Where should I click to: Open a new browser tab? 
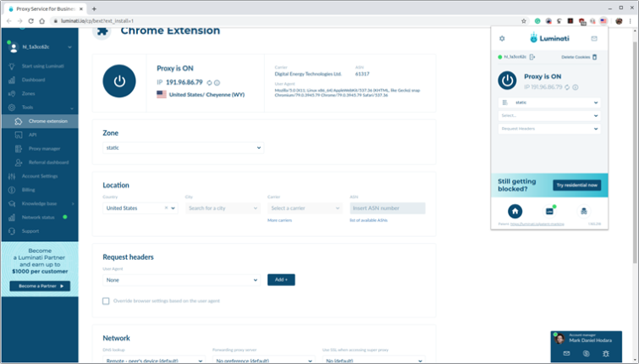point(94,8)
